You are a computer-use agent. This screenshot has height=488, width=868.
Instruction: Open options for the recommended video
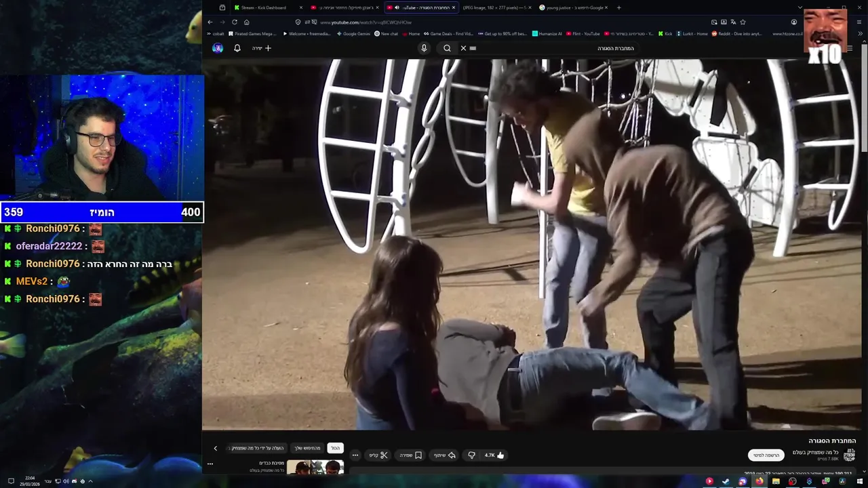coord(210,464)
